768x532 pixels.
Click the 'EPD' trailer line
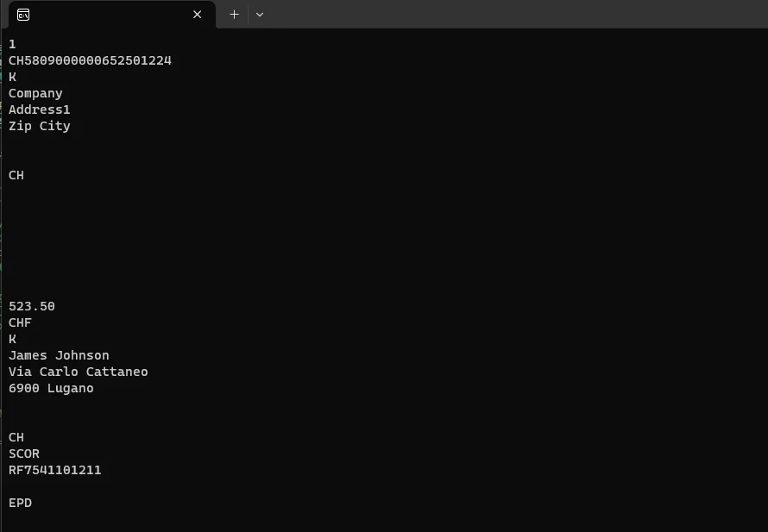20,503
